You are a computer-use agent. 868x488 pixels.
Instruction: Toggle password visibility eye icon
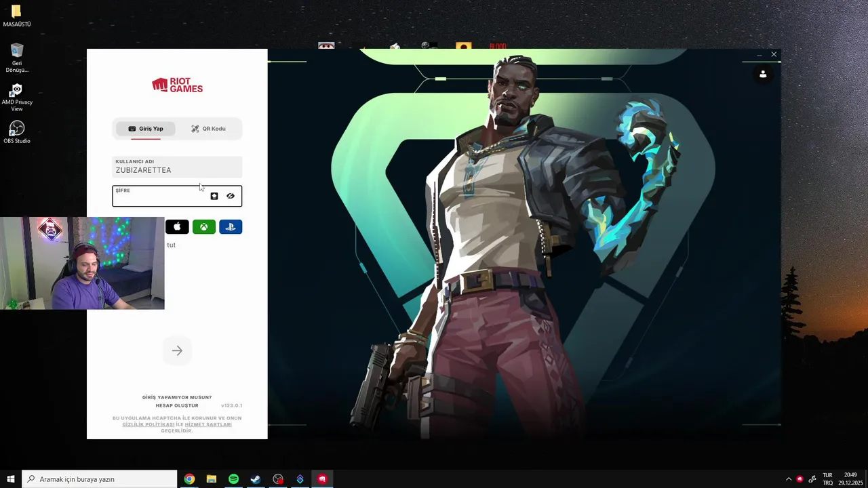(231, 196)
